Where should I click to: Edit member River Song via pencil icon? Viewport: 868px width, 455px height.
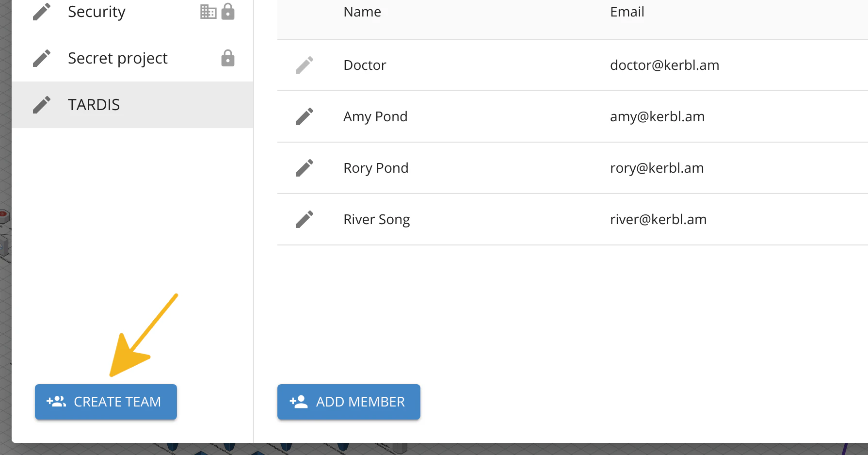click(x=305, y=219)
